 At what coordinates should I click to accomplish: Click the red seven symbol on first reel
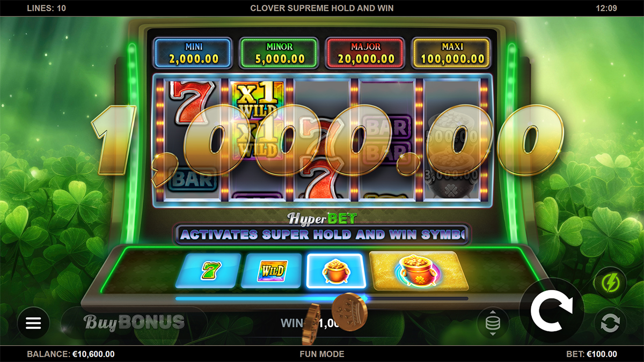185,102
